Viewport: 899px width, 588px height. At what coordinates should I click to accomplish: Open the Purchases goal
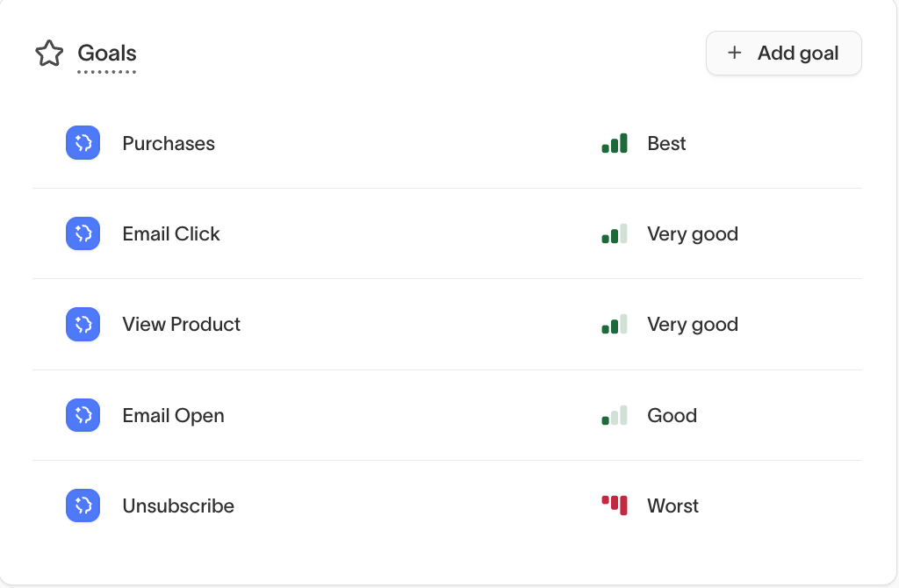click(169, 144)
